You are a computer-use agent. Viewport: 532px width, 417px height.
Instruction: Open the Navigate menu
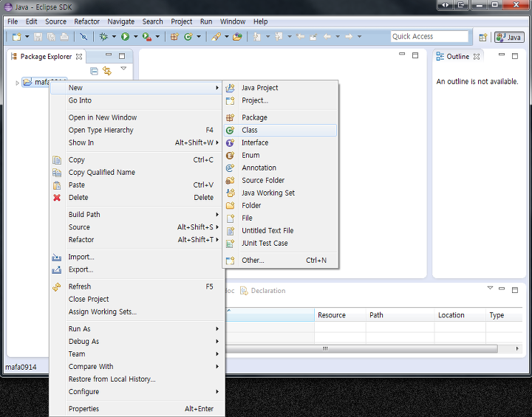[120, 21]
